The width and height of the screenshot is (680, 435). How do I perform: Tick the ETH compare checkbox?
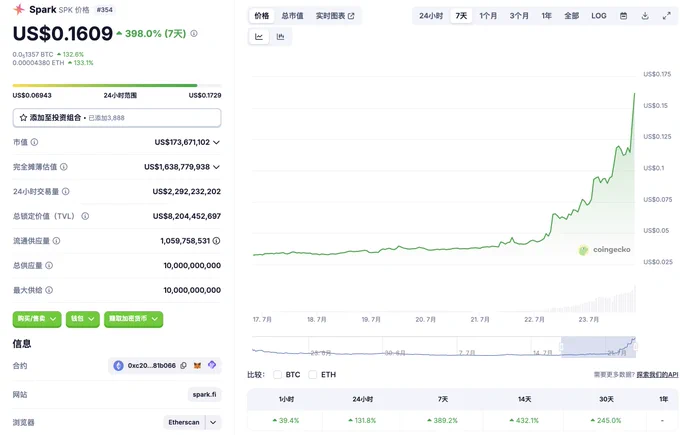point(313,374)
